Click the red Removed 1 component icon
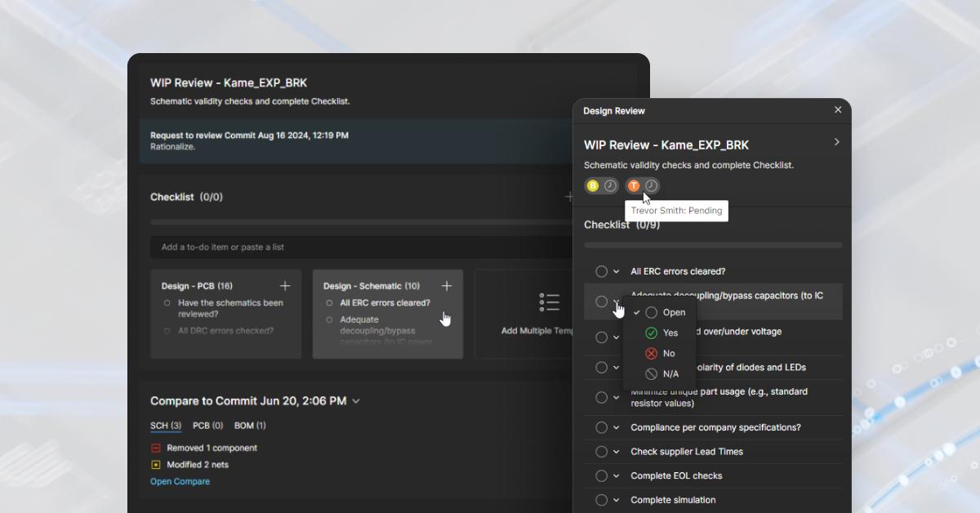980x513 pixels. click(156, 448)
